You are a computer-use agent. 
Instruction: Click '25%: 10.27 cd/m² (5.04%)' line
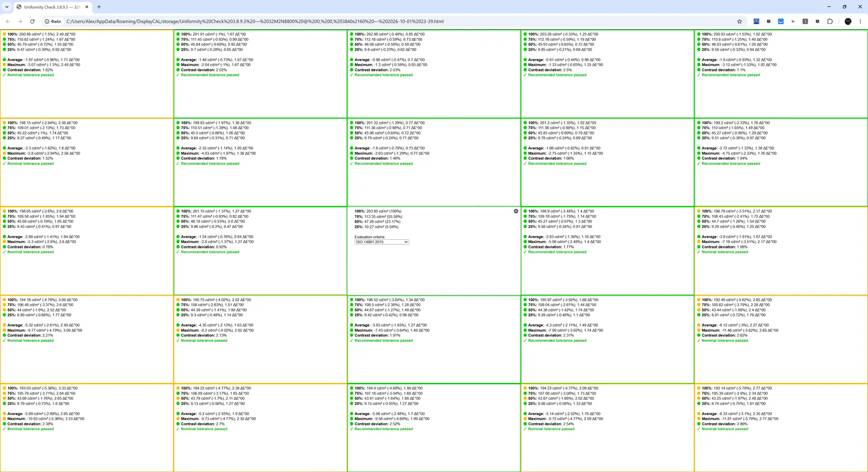(377, 227)
